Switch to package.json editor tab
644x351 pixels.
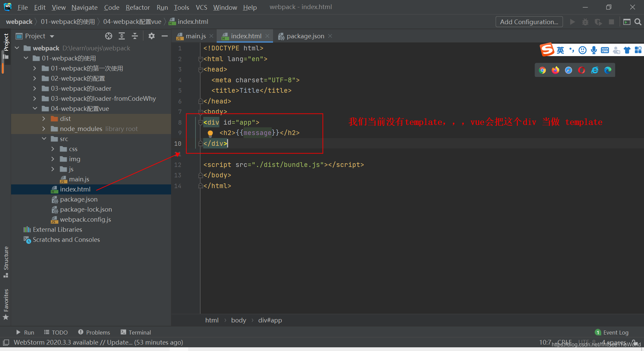coord(305,36)
